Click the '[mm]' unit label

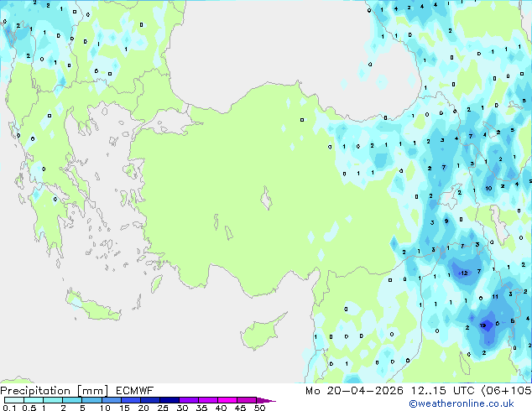pos(92,391)
